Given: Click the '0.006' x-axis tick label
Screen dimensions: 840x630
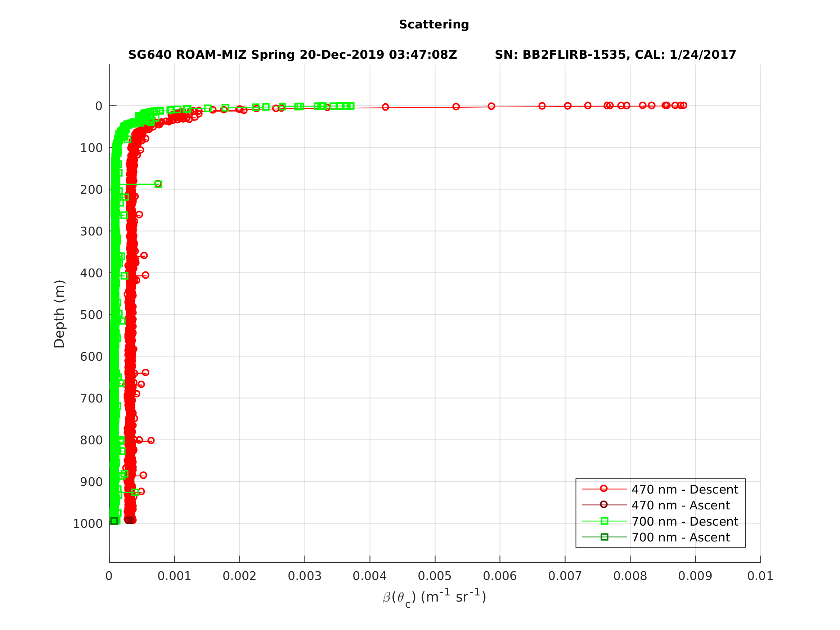Looking at the screenshot, I should point(500,576).
